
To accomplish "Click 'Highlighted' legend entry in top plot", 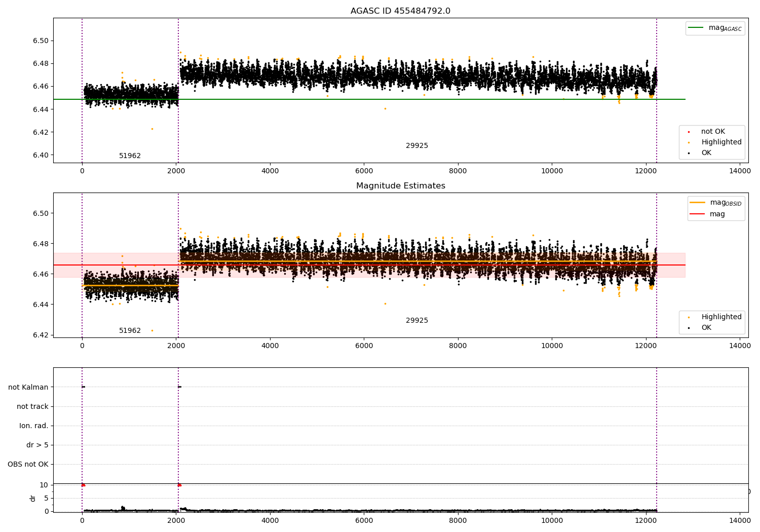I will pyautogui.click(x=721, y=142).
